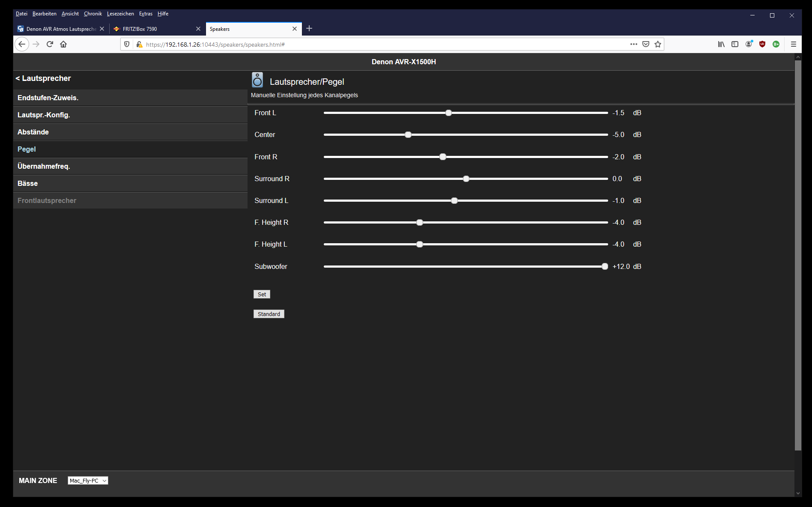The image size is (812, 507).
Task: Click the greyed Frontlautsprecher entry
Action: point(130,200)
